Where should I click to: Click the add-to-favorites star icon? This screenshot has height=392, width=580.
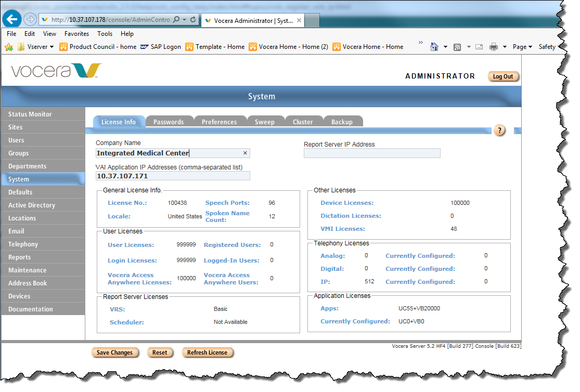(9, 47)
